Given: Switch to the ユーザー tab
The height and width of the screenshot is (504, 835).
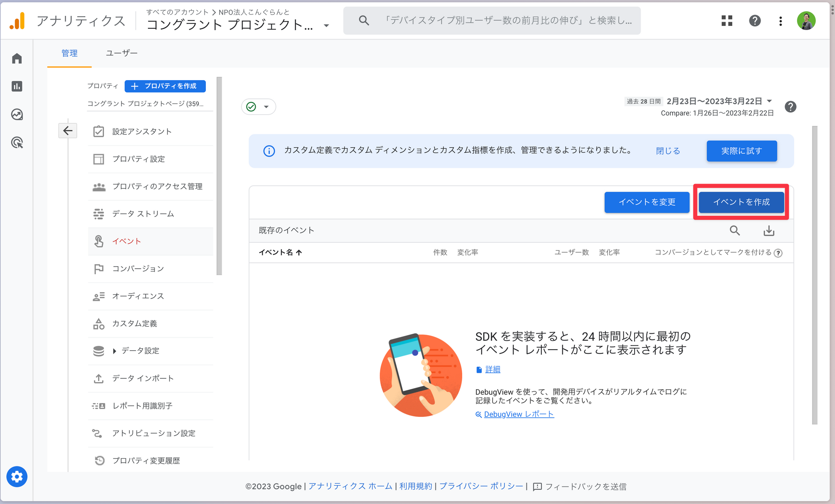Looking at the screenshot, I should [121, 53].
